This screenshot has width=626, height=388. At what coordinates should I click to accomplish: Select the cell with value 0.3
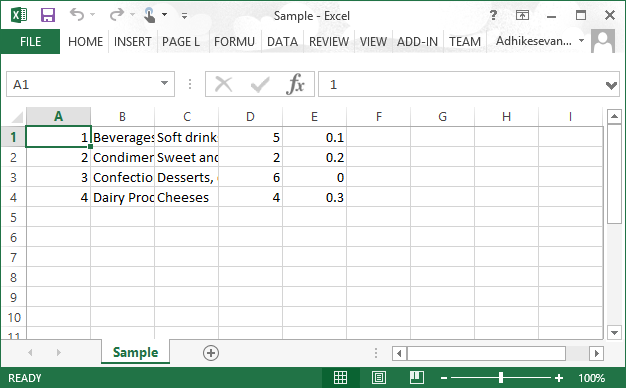point(315,197)
